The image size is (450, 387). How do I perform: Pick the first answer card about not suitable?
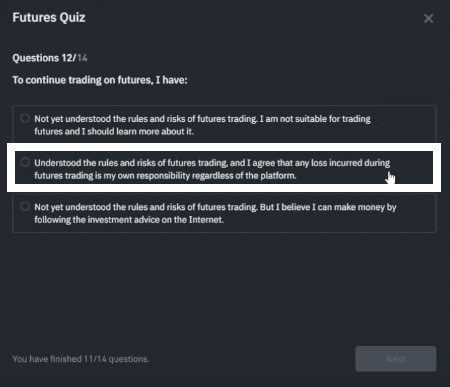coord(224,124)
